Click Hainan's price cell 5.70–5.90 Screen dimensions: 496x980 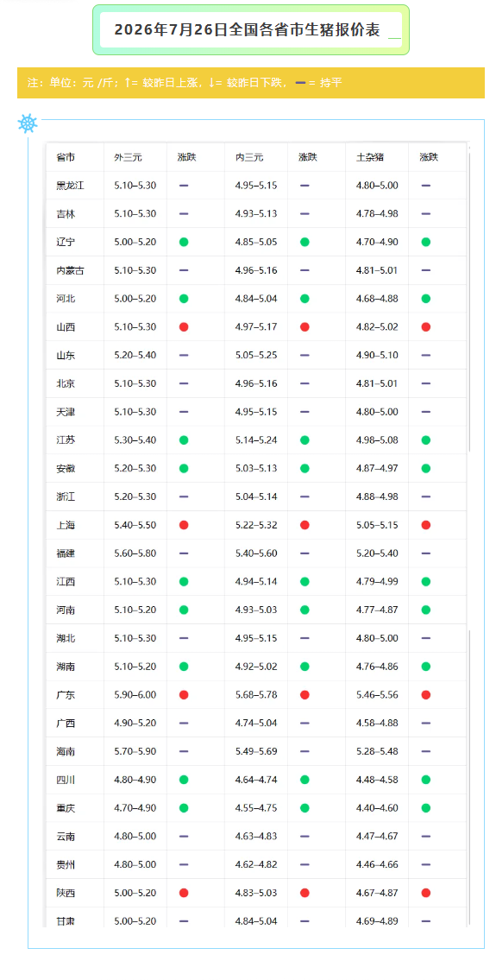point(135,751)
